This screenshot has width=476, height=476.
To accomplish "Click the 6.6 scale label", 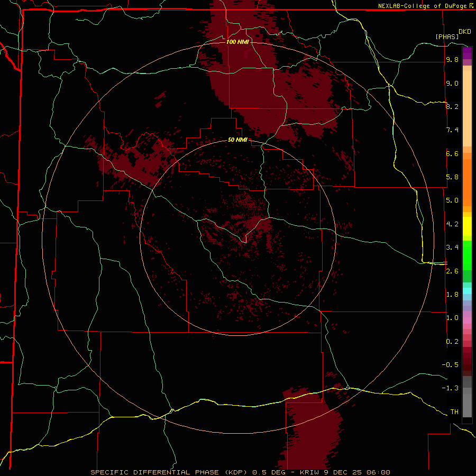I will (452, 153).
